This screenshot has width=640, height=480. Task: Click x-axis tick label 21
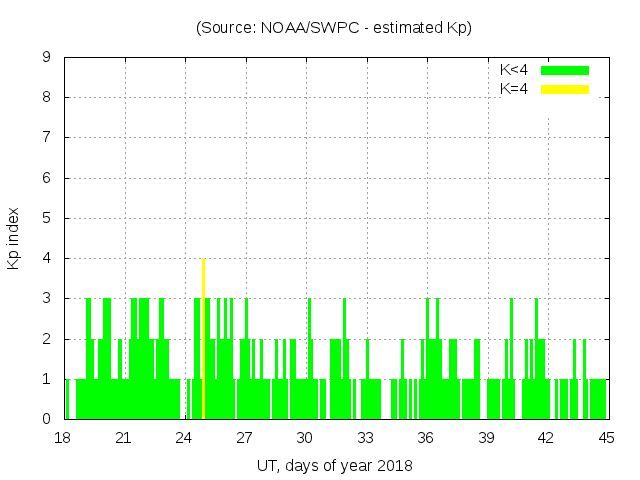point(124,438)
